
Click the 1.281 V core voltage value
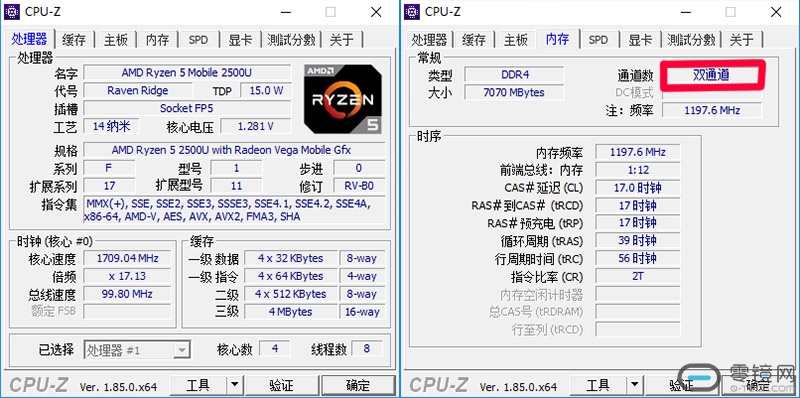point(255,126)
